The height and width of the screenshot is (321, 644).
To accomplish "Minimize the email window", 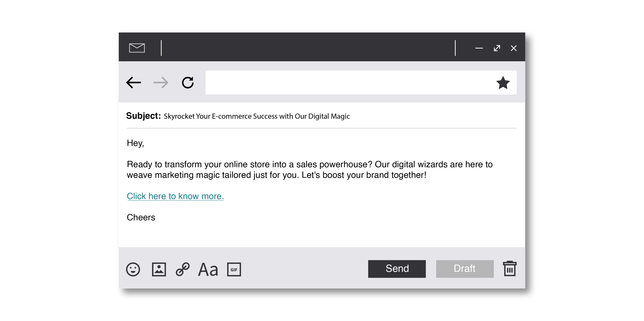I will 479,48.
